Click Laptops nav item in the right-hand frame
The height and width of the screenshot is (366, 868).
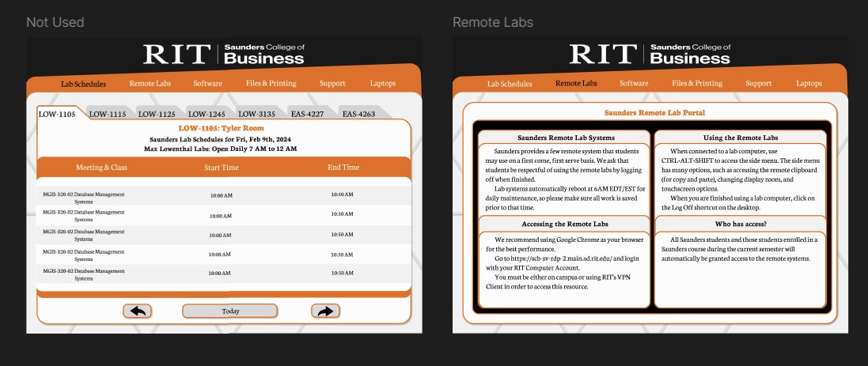click(x=809, y=83)
